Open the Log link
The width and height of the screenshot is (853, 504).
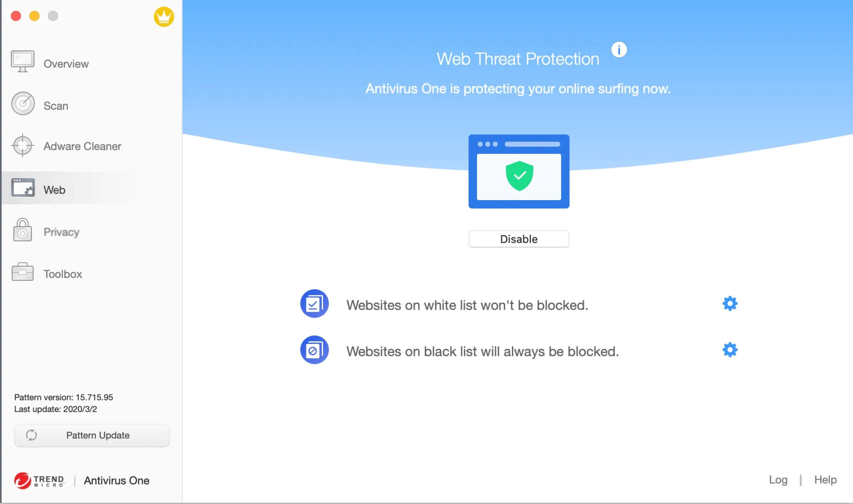coord(778,480)
